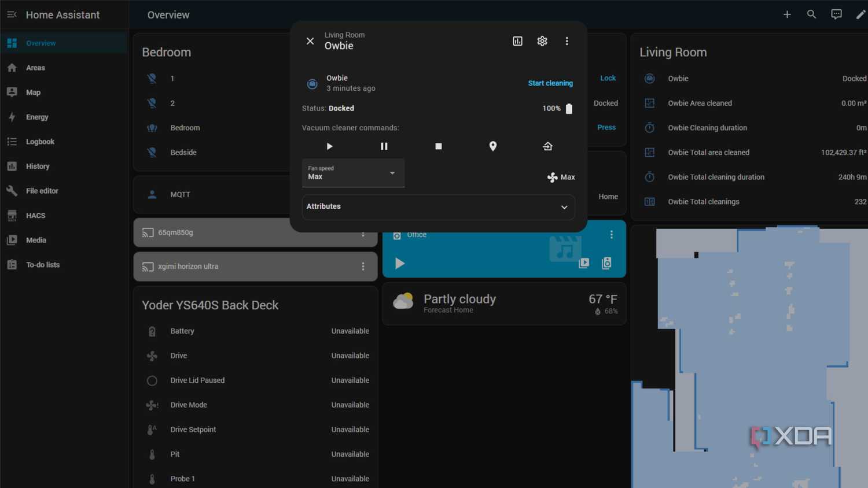Viewport: 868px width, 488px height.
Task: Play media on the Office player card
Action: pyautogui.click(x=399, y=264)
